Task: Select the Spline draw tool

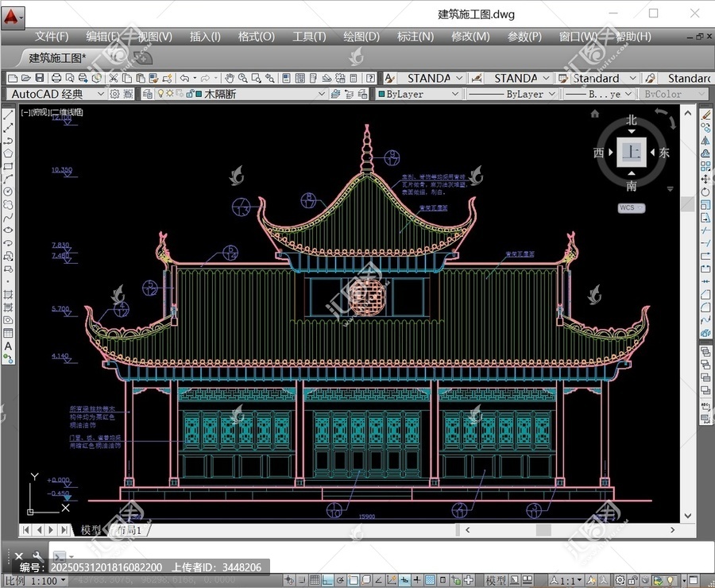Action: [8, 217]
